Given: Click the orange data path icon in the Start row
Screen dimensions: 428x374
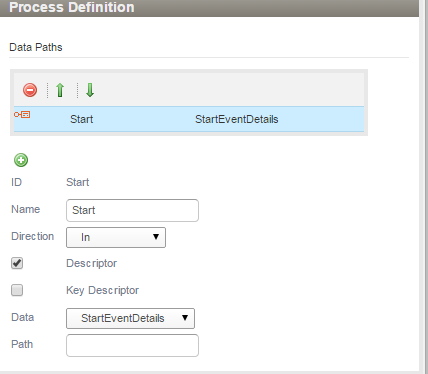Looking at the screenshot, I should (x=22, y=115).
